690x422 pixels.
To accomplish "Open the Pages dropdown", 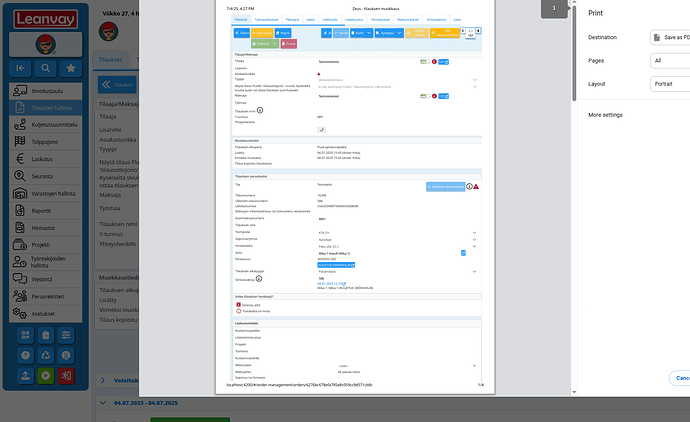I will click(x=670, y=61).
